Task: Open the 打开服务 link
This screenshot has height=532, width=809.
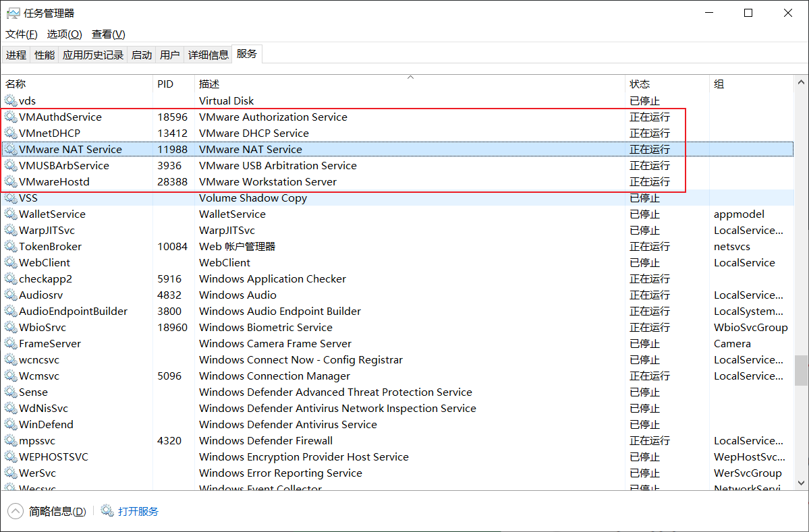Action: click(x=138, y=511)
